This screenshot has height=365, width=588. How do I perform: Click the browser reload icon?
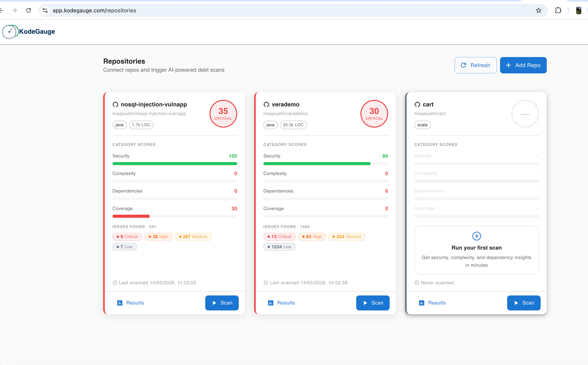pyautogui.click(x=28, y=10)
